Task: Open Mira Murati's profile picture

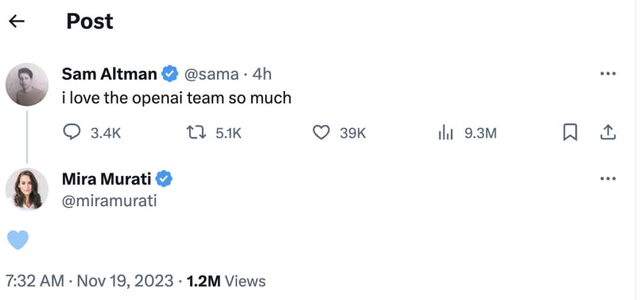Action: coord(27,189)
